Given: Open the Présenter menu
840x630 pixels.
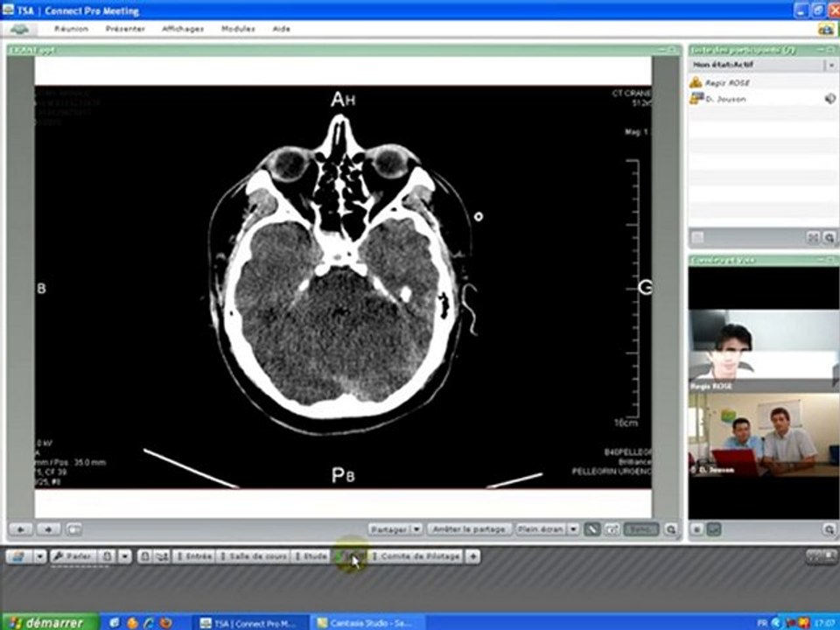Looking at the screenshot, I should tap(125, 28).
